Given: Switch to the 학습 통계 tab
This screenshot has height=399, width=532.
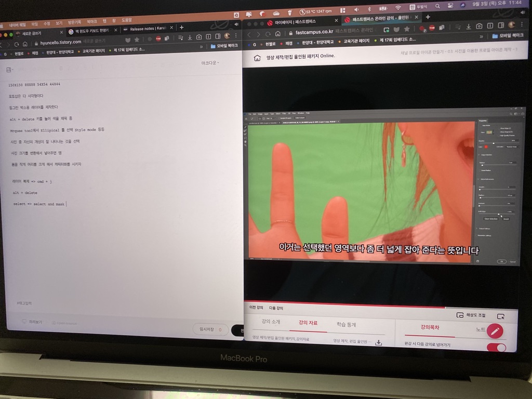Looking at the screenshot, I should coord(346,324).
